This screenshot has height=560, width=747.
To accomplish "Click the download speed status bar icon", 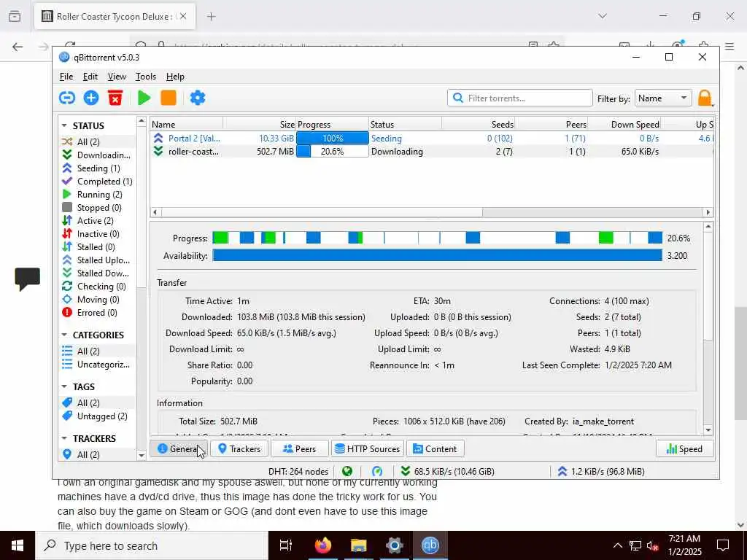I will pos(406,472).
